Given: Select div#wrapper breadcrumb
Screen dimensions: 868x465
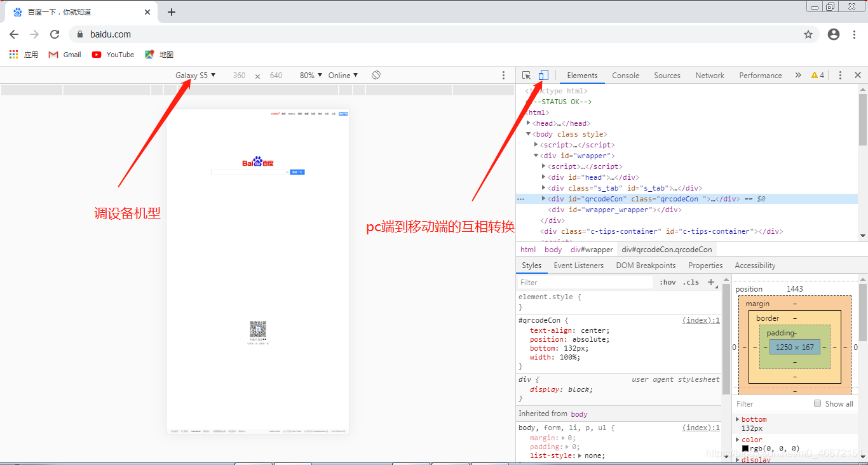Looking at the screenshot, I should tap(592, 250).
